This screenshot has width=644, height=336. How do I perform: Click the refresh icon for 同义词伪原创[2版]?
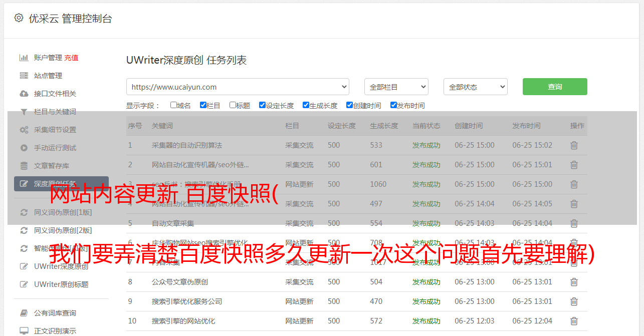click(24, 230)
